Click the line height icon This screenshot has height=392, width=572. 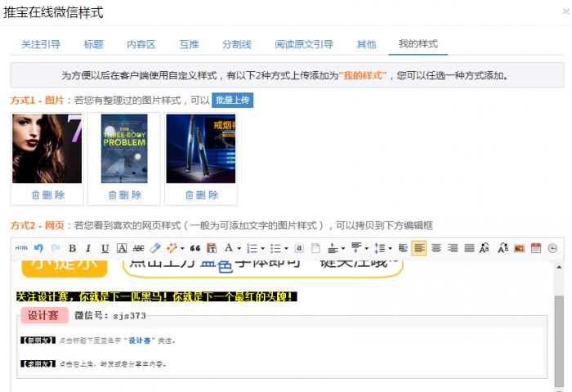click(x=380, y=248)
